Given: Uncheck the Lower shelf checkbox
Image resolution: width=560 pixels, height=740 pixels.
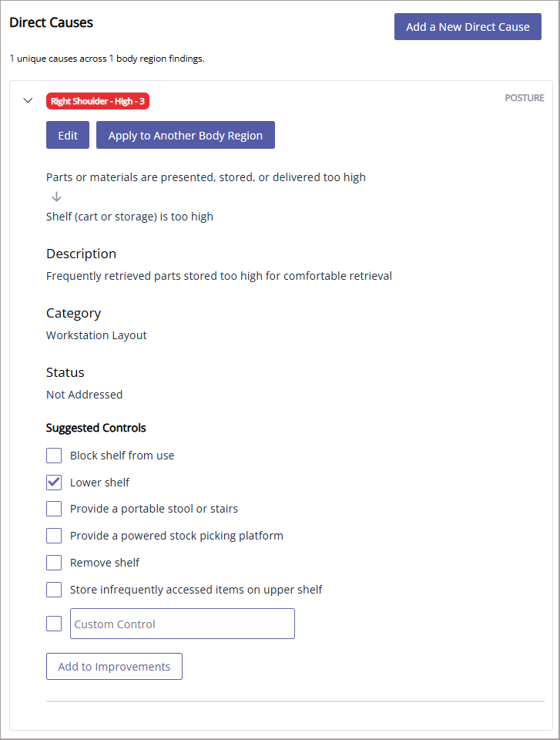Looking at the screenshot, I should coord(54,483).
